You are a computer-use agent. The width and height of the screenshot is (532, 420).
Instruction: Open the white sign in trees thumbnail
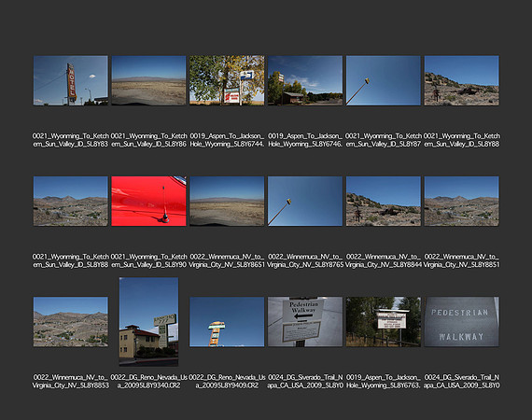tap(384, 322)
